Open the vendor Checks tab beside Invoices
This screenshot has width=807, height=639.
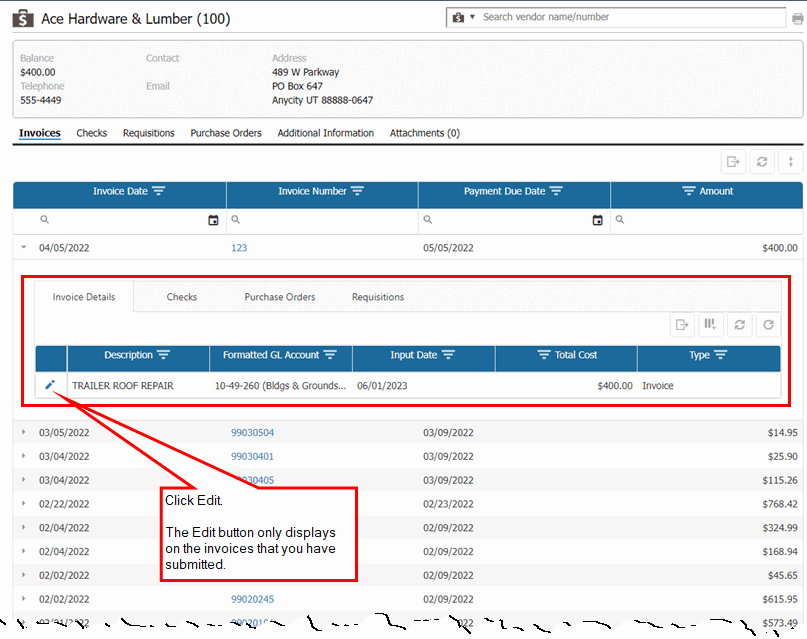click(x=92, y=133)
